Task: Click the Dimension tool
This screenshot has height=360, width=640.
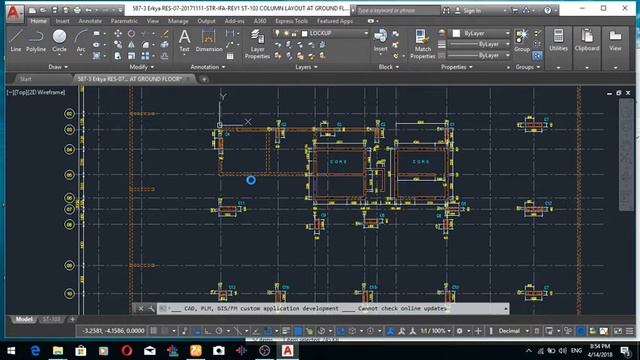Action: pyautogui.click(x=209, y=41)
